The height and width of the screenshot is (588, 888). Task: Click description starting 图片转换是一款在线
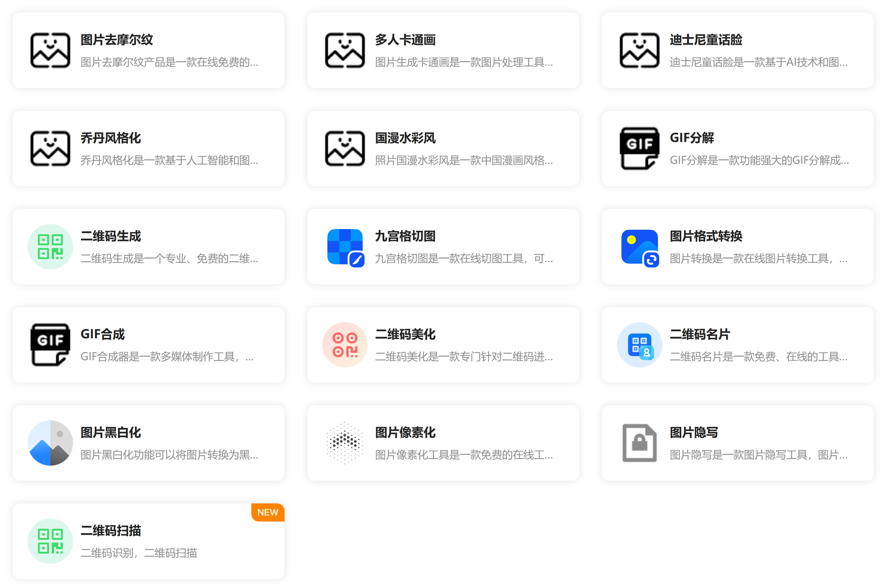pyautogui.click(x=758, y=259)
